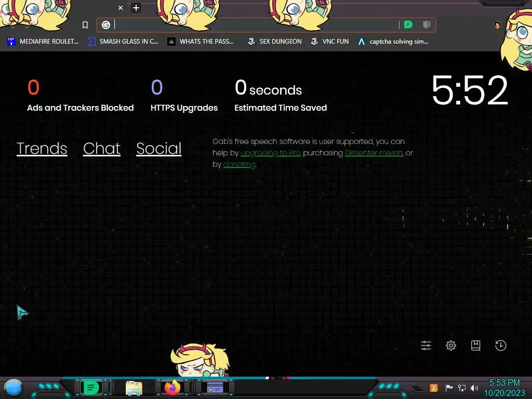Open the SMASH GLASS IN C... bookmark
The image size is (532, 399).
(123, 42)
